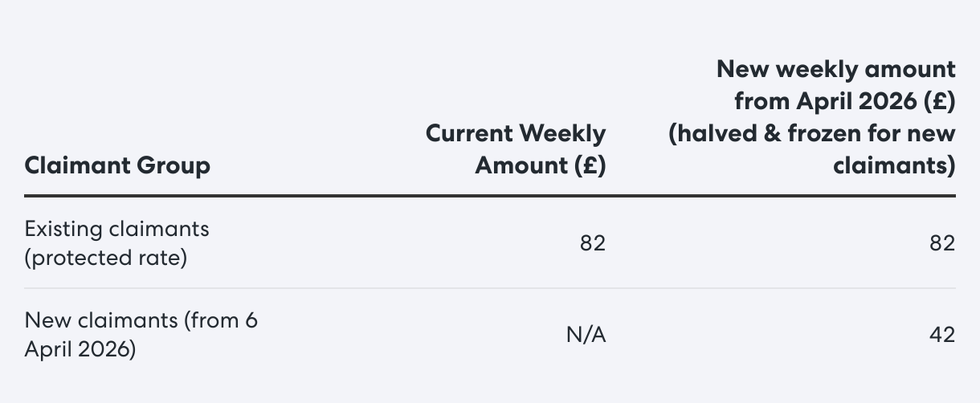Screen dimensions: 980x403
Task: Click "April 2026)" in the new claimants label
Action: tap(80, 351)
